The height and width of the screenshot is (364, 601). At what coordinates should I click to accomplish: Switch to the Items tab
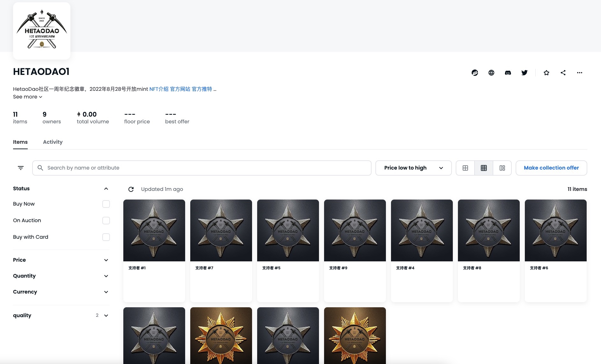coord(20,142)
